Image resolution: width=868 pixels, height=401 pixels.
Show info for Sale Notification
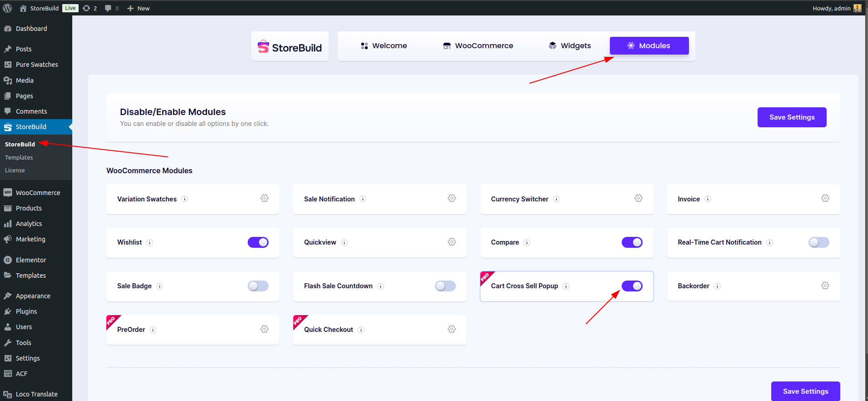(x=363, y=199)
